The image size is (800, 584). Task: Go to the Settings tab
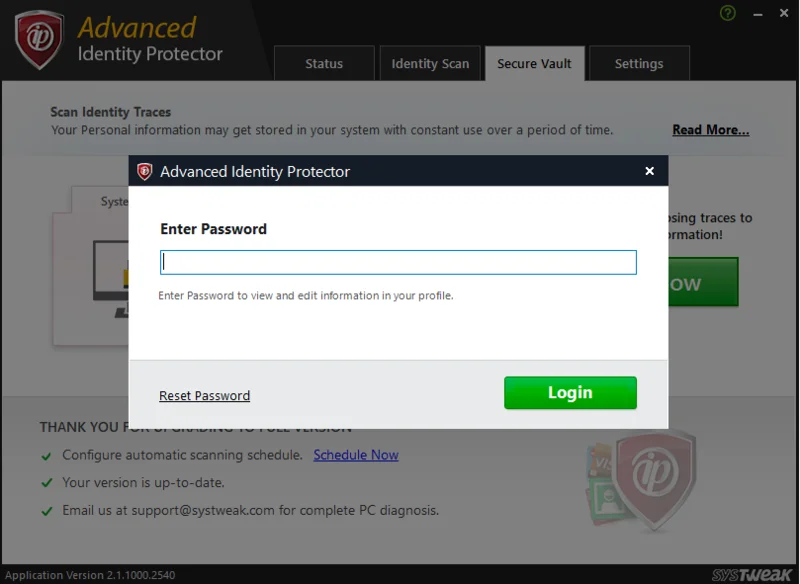[x=639, y=63]
